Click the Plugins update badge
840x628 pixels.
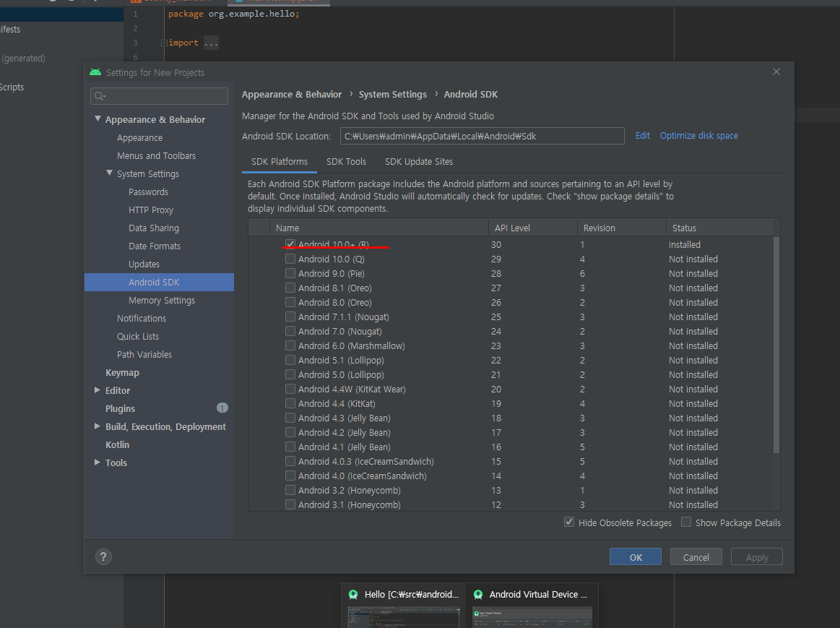(x=222, y=408)
